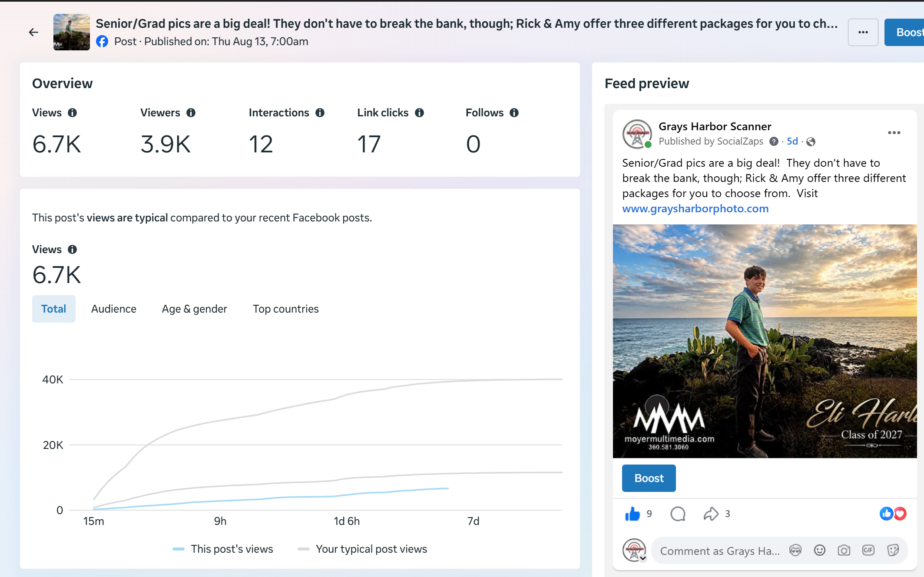
Task: Open the 5d timestamp link
Action: (792, 142)
